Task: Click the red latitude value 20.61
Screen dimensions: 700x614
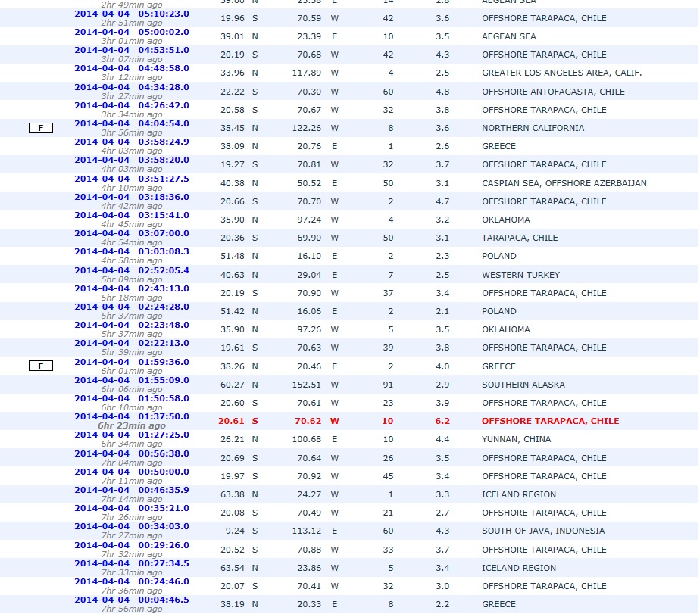Action: (231, 421)
